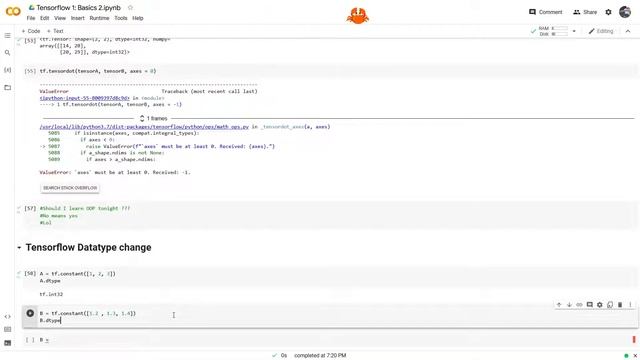Expand the RAM and Disk runtime dropdown

click(x=574, y=31)
